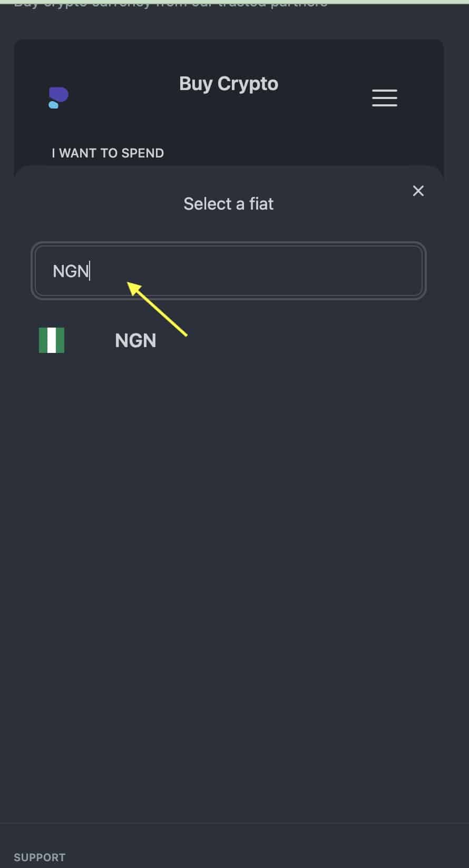Screen dimensions: 469x868
Task: Click the I WANT TO SPEND label
Action: (108, 153)
